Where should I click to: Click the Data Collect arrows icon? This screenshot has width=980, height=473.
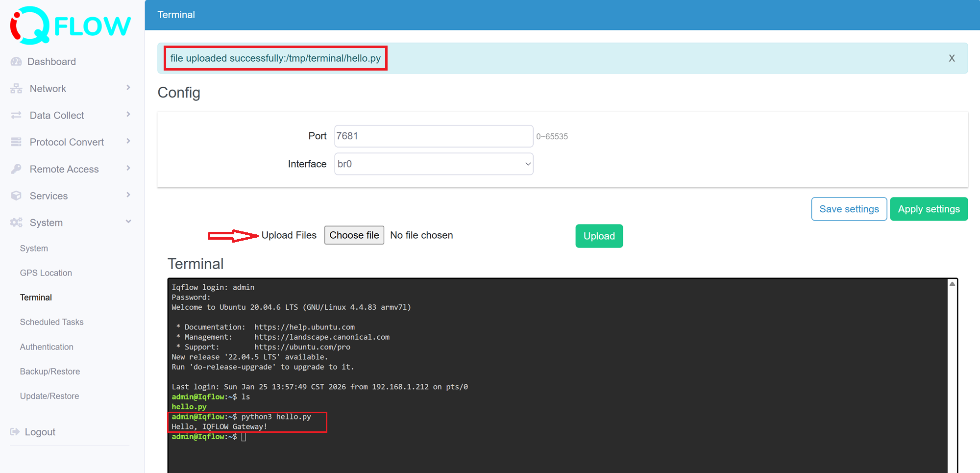pyautogui.click(x=16, y=115)
